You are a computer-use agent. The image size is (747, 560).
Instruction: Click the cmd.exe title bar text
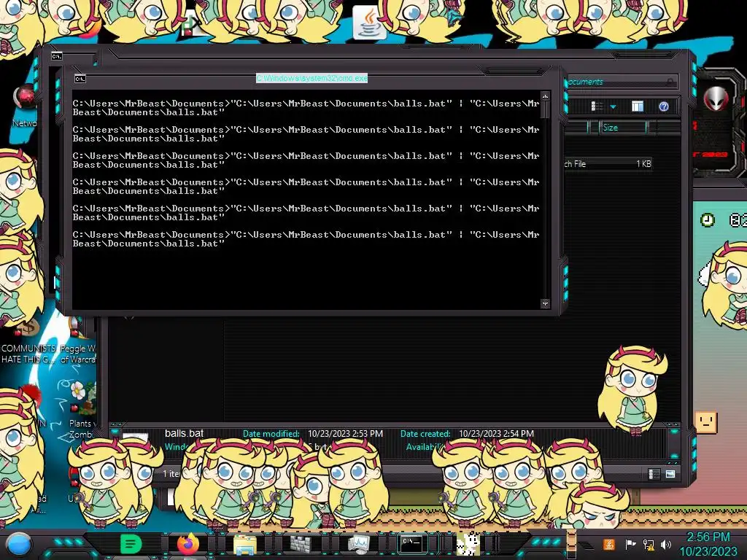pos(311,78)
